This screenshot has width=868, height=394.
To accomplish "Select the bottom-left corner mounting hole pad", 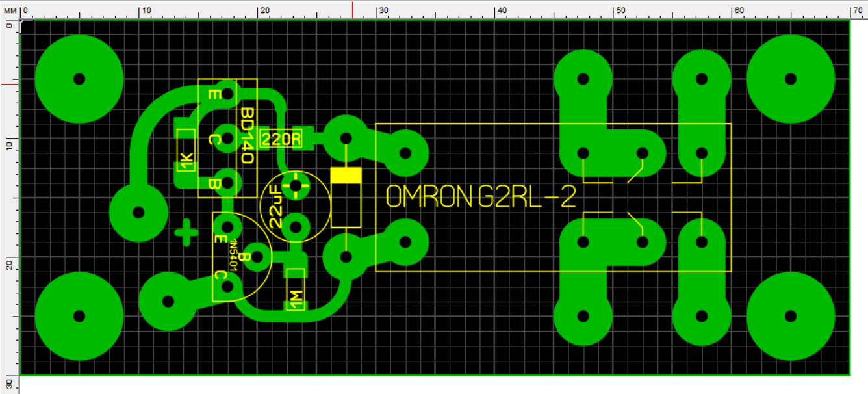I will point(79,316).
